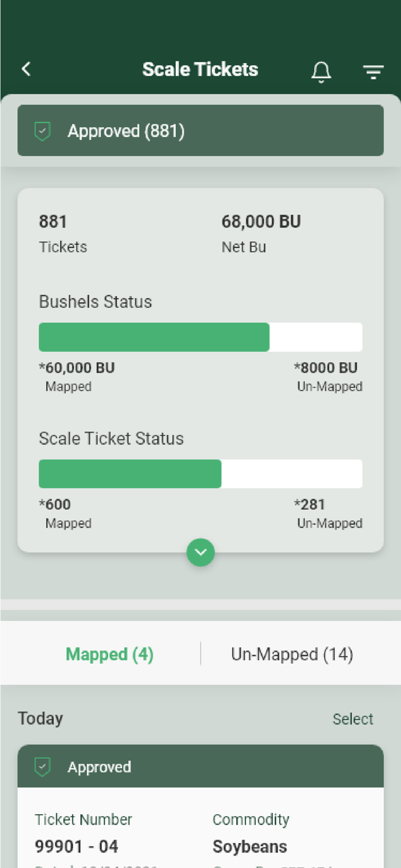Open the filter icon in header
This screenshot has width=401, height=868.
(373, 72)
